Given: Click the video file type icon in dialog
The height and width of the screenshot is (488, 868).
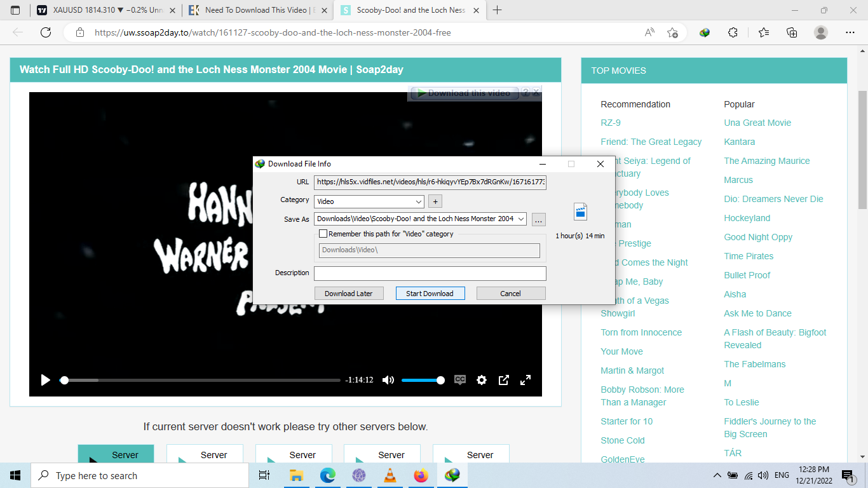Looking at the screenshot, I should pos(580,212).
